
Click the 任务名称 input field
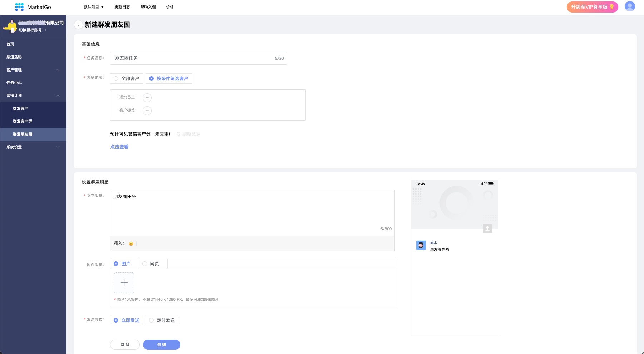(x=193, y=58)
